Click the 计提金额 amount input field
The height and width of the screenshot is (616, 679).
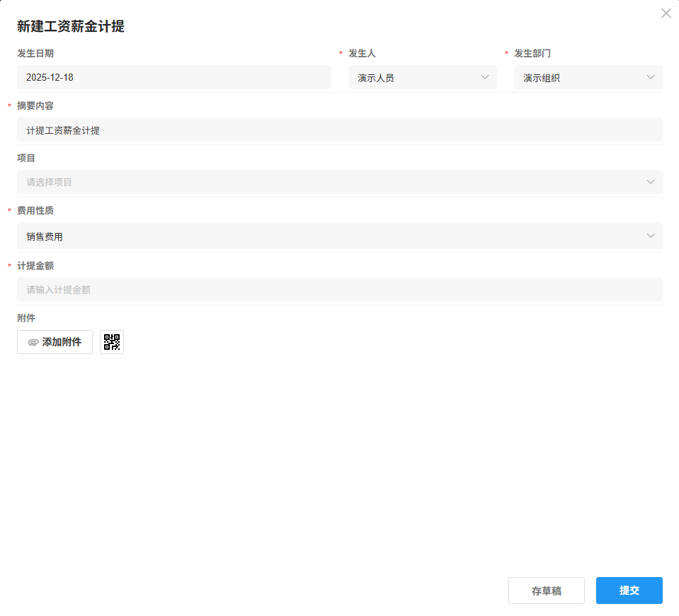(340, 289)
